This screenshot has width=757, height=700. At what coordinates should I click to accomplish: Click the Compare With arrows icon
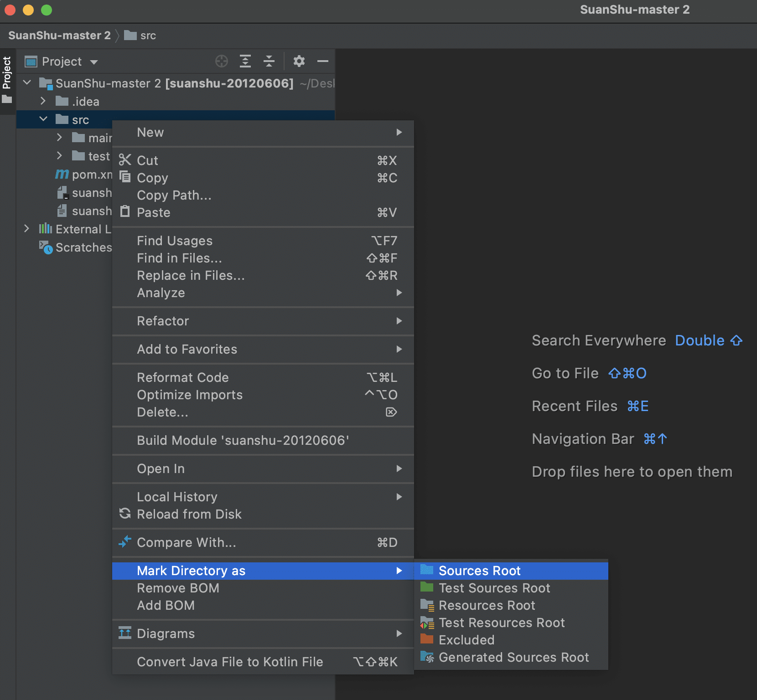coord(125,541)
